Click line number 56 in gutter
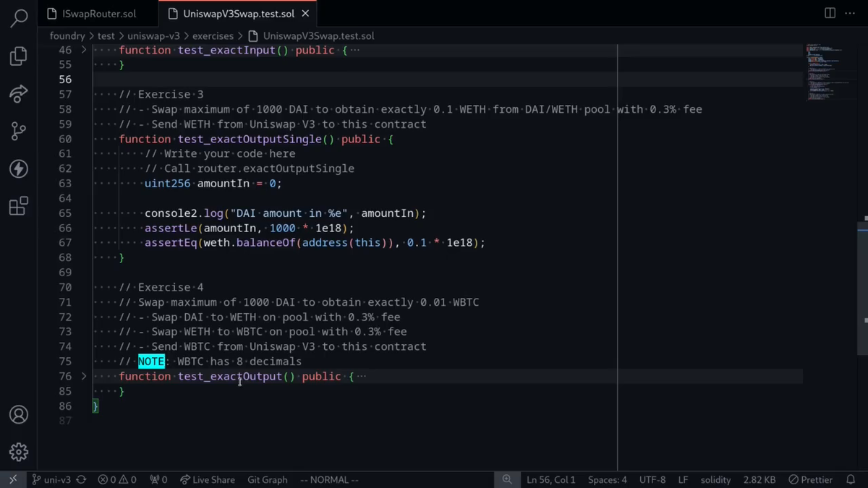This screenshot has height=488, width=868. point(65,80)
